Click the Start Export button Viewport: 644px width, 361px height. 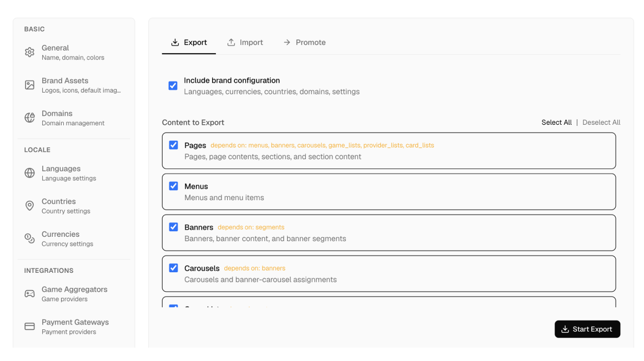tap(587, 329)
